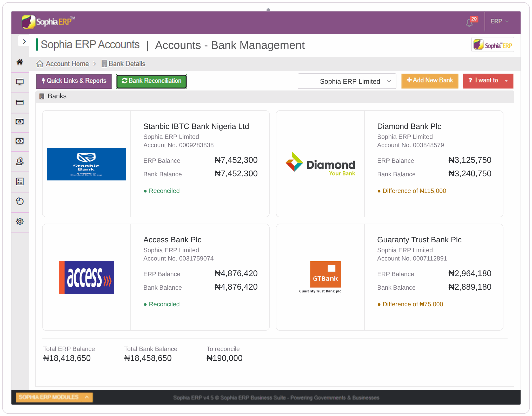Open Quick Links & Reports
Screen dimensions: 532x416
(x=74, y=81)
